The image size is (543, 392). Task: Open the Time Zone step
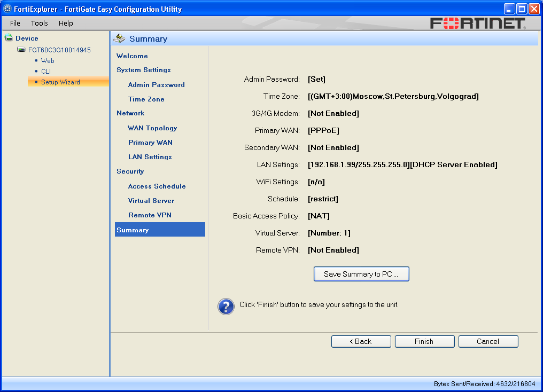[146, 99]
